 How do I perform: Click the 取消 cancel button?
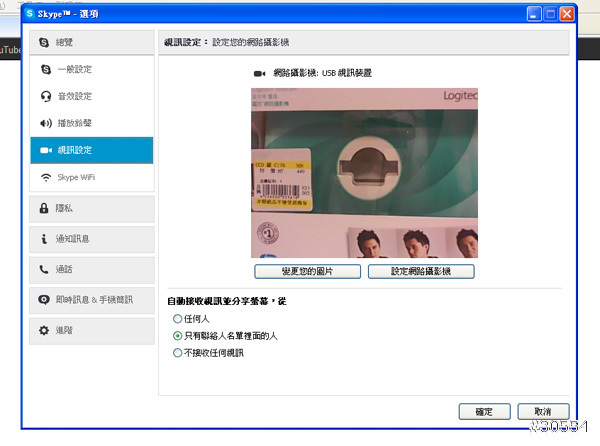[x=543, y=412]
